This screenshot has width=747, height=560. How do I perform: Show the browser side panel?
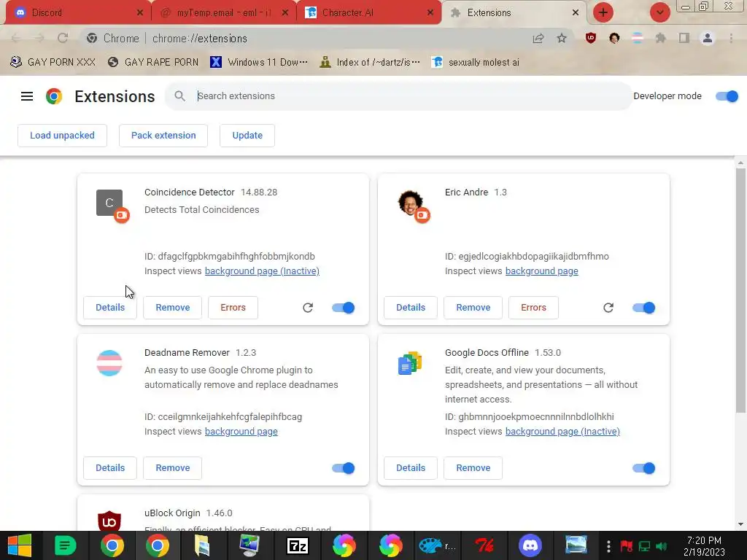coord(684,38)
